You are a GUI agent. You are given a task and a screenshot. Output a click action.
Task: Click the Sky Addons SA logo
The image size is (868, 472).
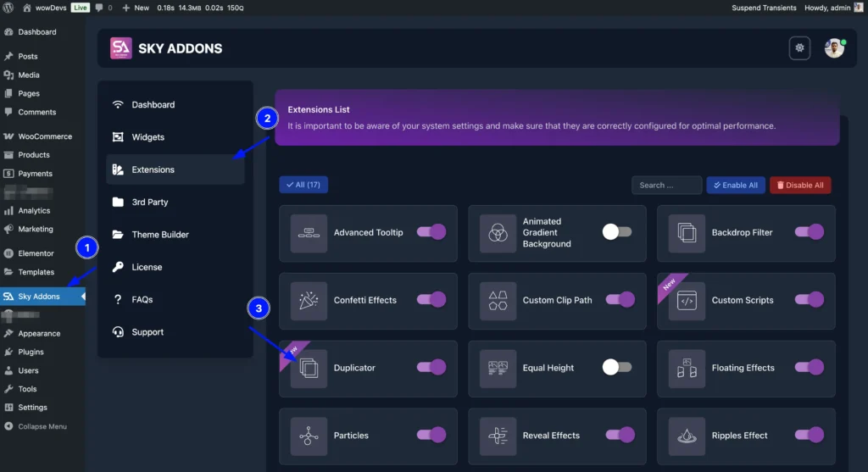(x=120, y=48)
